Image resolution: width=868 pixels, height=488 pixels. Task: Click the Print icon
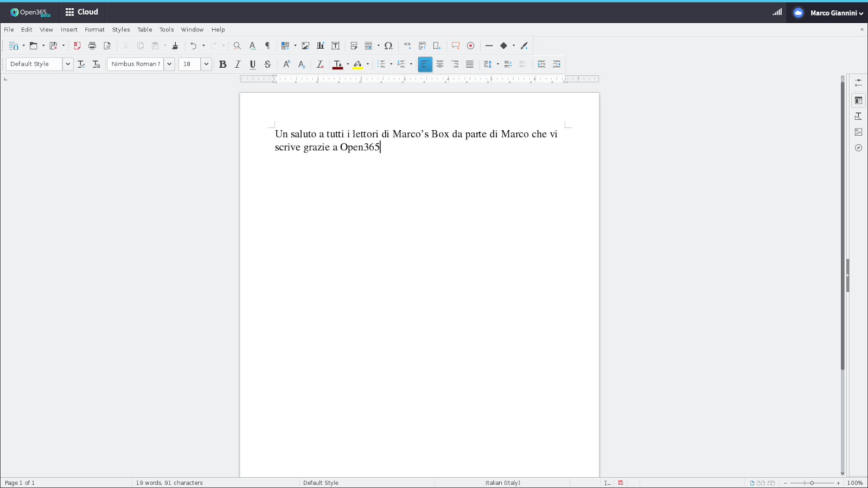(x=92, y=46)
